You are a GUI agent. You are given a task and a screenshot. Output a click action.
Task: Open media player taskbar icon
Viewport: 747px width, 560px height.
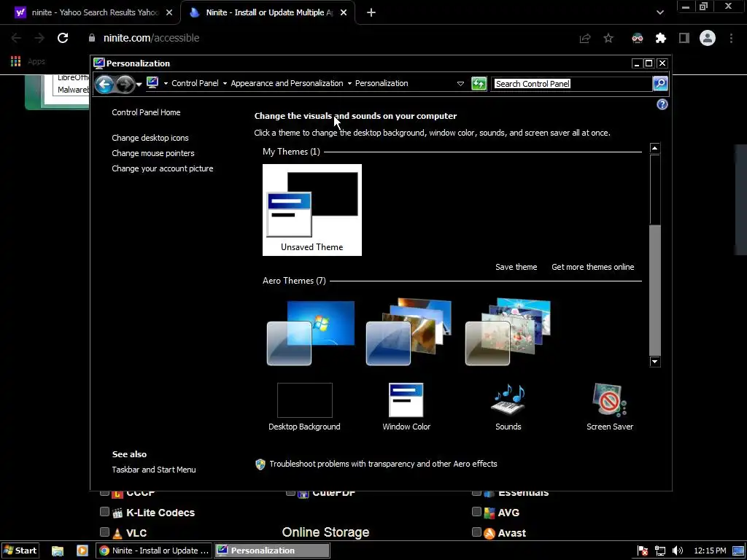point(82,551)
